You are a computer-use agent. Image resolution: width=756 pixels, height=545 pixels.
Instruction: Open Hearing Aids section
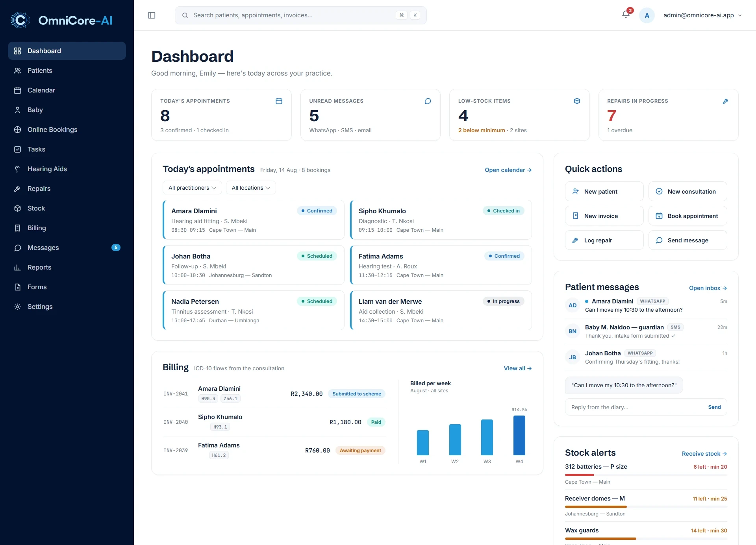click(67, 169)
